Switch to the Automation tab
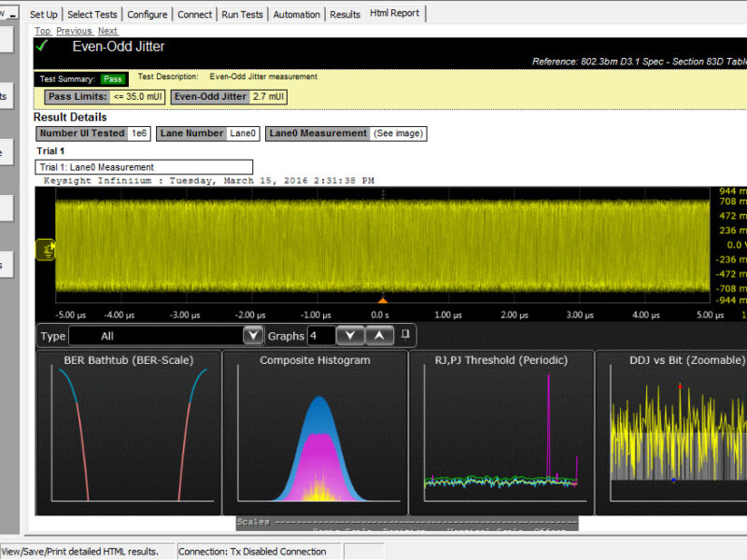The width and height of the screenshot is (747, 560). tap(296, 14)
